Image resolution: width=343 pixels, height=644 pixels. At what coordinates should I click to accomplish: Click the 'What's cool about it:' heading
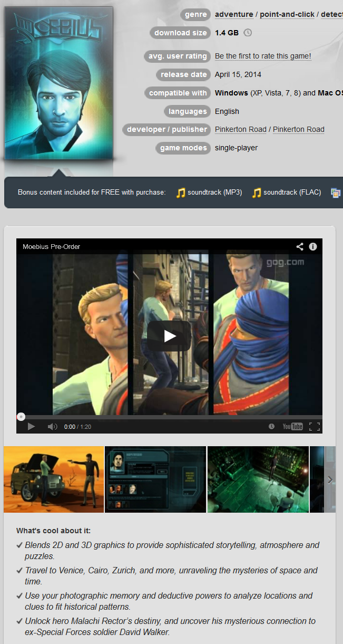[x=53, y=531]
